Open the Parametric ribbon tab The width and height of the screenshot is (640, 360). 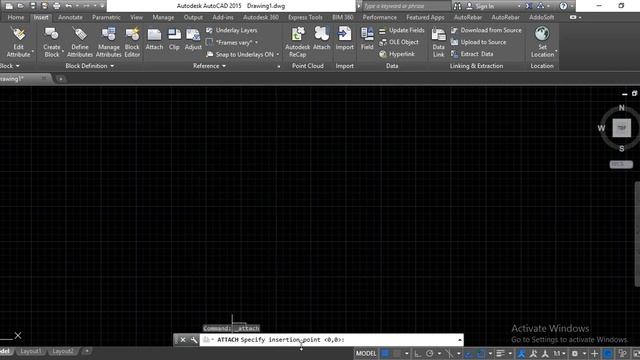click(x=106, y=18)
